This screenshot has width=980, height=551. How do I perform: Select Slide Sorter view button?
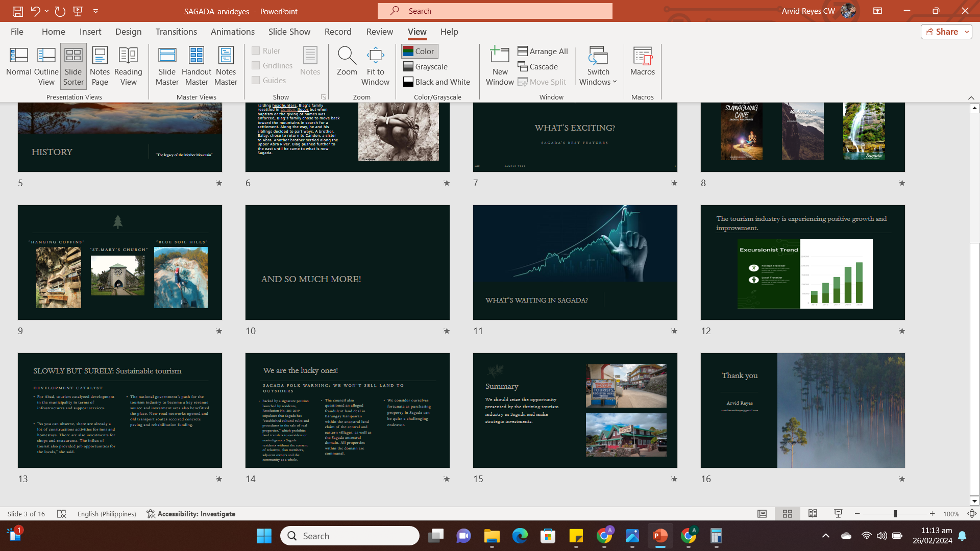[x=73, y=66]
